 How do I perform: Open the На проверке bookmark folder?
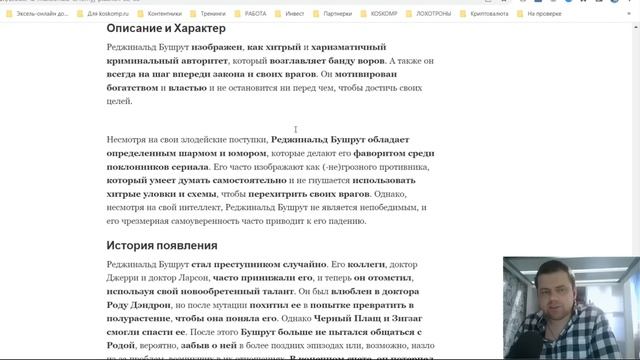(x=540, y=14)
